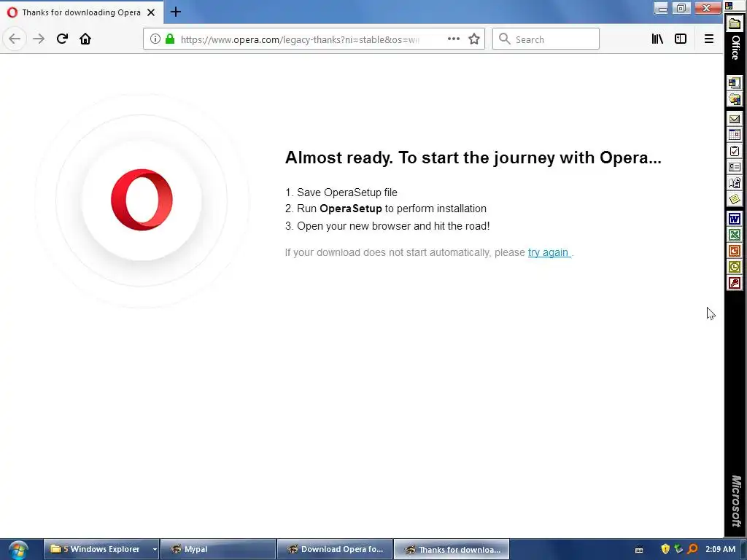747x560 pixels.
Task: View the green padlock connection details
Action: click(x=170, y=39)
